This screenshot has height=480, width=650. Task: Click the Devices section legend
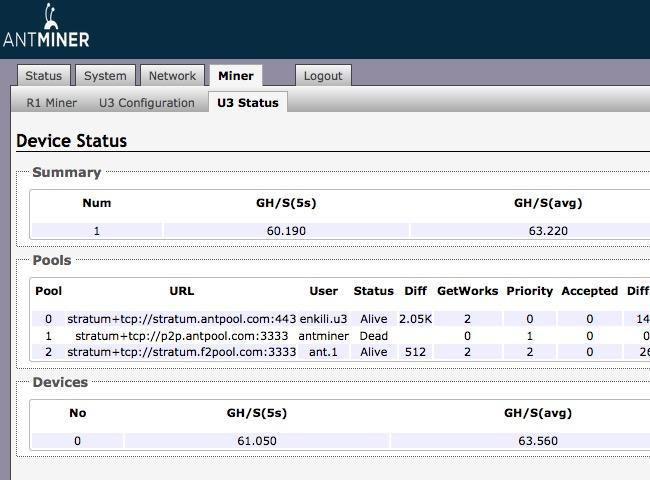coord(61,382)
